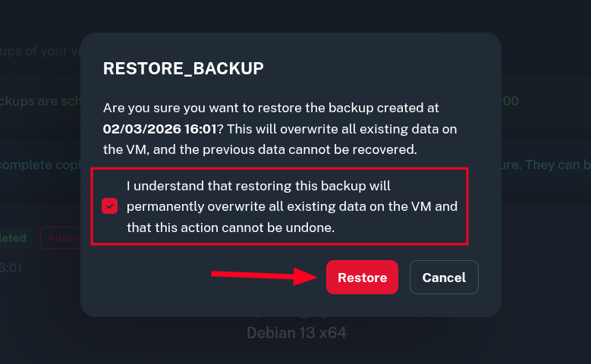The width and height of the screenshot is (591, 364).
Task: Click the green Completed status badge
Action: tap(15, 238)
